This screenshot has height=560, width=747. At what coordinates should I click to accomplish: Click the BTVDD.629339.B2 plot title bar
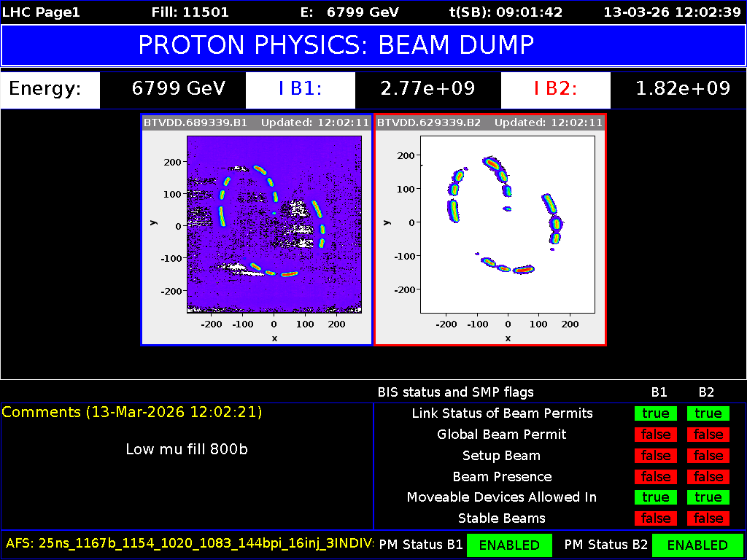pyautogui.click(x=489, y=122)
